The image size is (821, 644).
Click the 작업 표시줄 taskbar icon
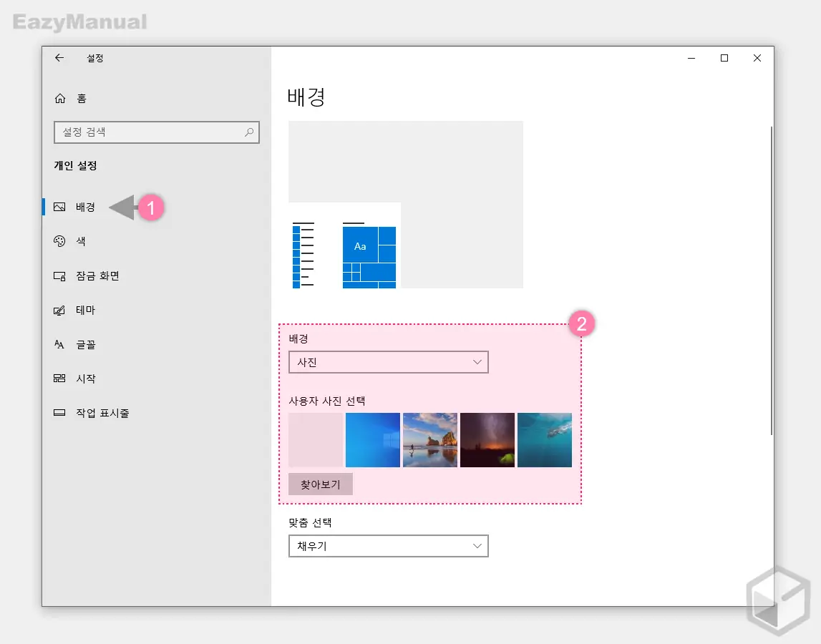tap(60, 413)
